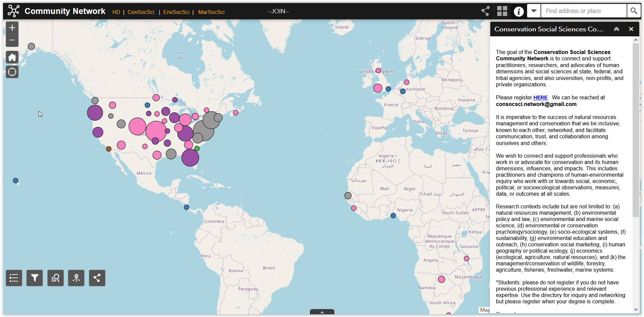Open the basemap gallery grid icon

502,11
